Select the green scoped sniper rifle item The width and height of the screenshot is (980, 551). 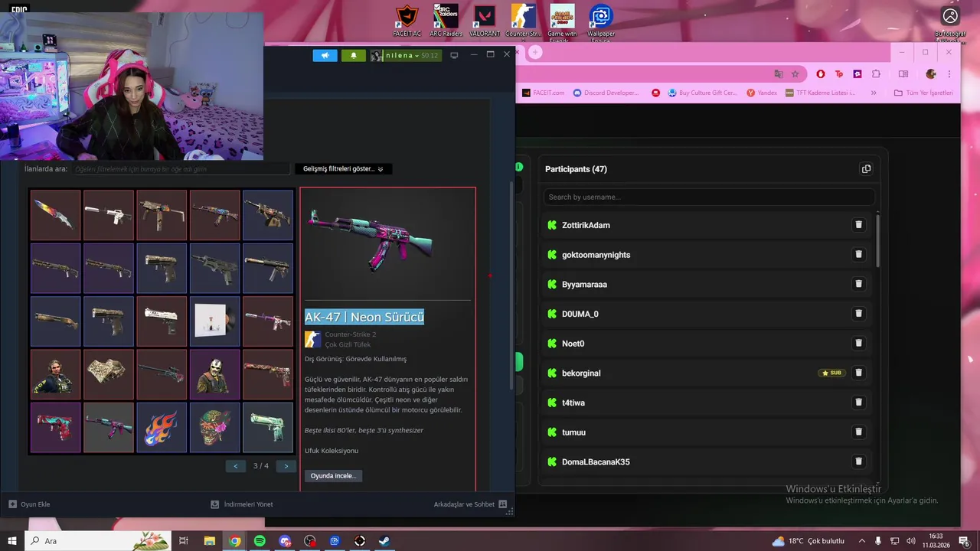click(162, 374)
